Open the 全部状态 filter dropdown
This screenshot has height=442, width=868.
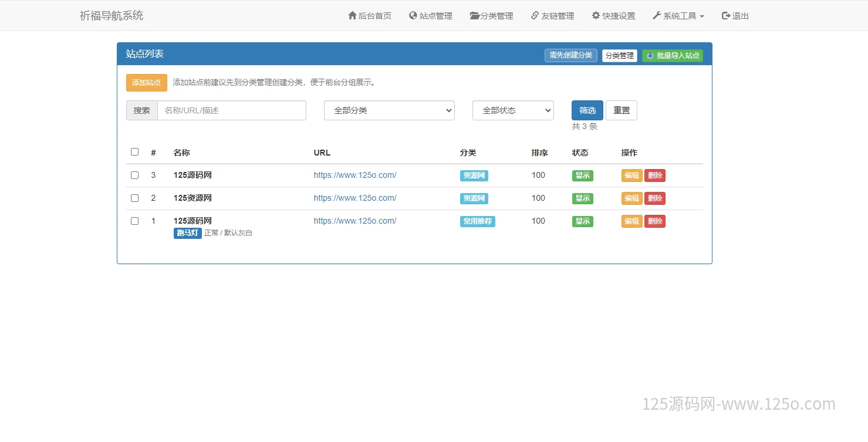click(x=513, y=110)
